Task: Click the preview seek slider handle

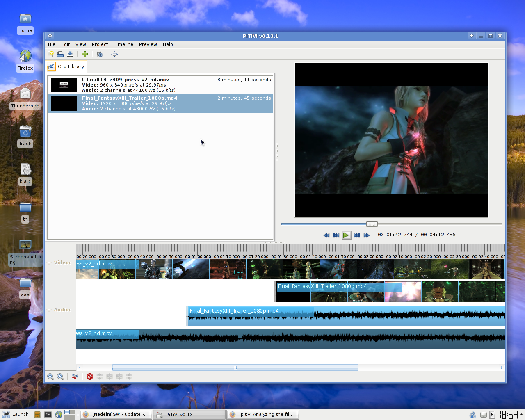Action: 372,224
